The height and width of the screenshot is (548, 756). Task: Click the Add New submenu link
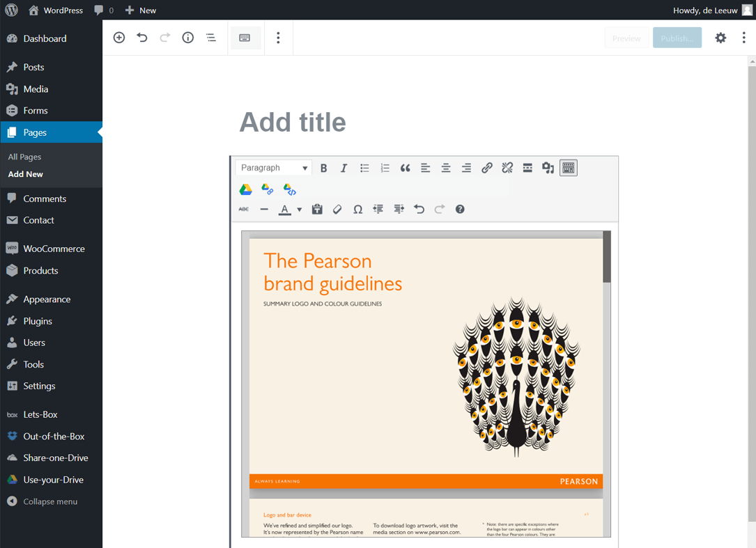[x=26, y=174]
